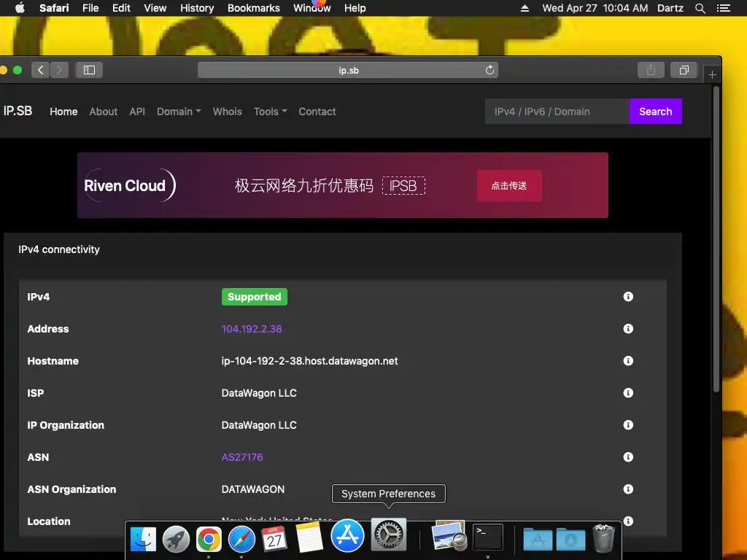The width and height of the screenshot is (747, 560).
Task: Show all tabs overview in Safari
Action: (684, 70)
